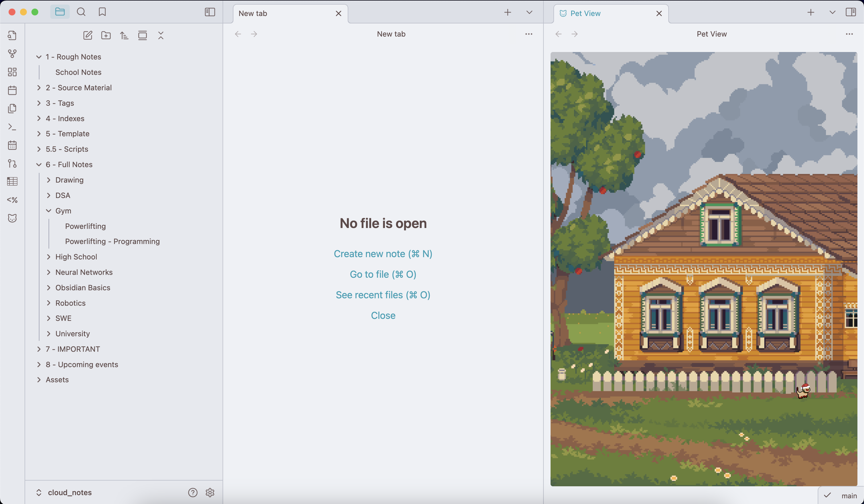
Task: Collapse all folders in file explorer
Action: point(161,35)
